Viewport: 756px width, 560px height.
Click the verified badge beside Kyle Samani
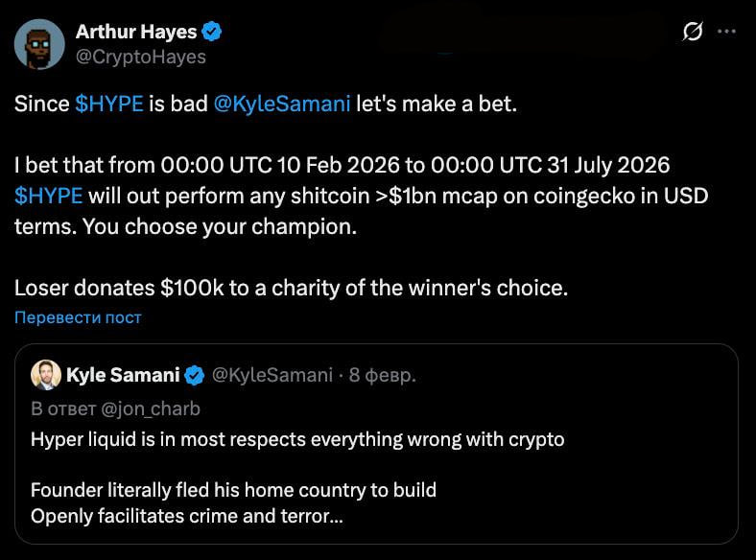click(194, 374)
